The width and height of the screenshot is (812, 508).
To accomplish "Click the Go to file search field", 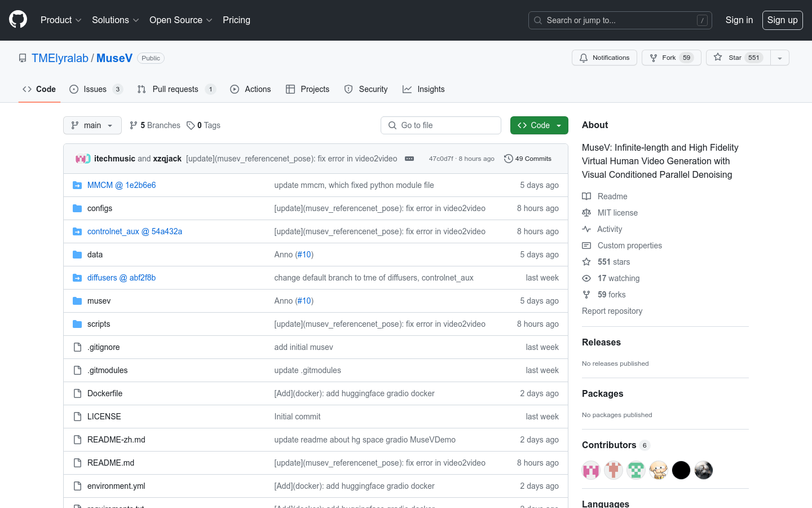I will tap(440, 125).
